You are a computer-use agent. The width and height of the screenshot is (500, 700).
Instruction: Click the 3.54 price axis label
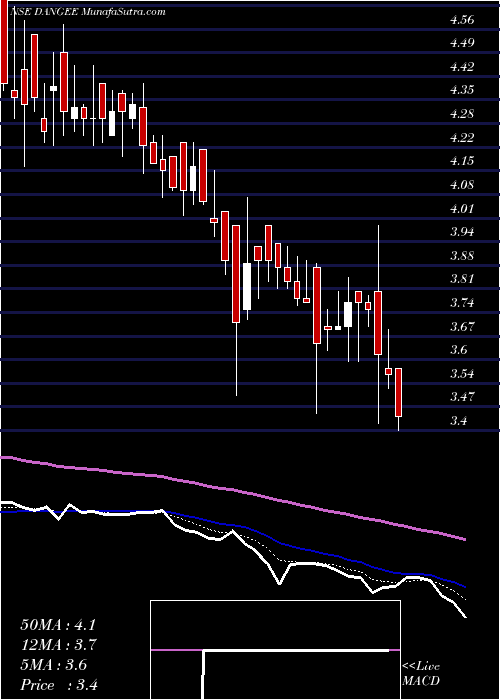(462, 373)
